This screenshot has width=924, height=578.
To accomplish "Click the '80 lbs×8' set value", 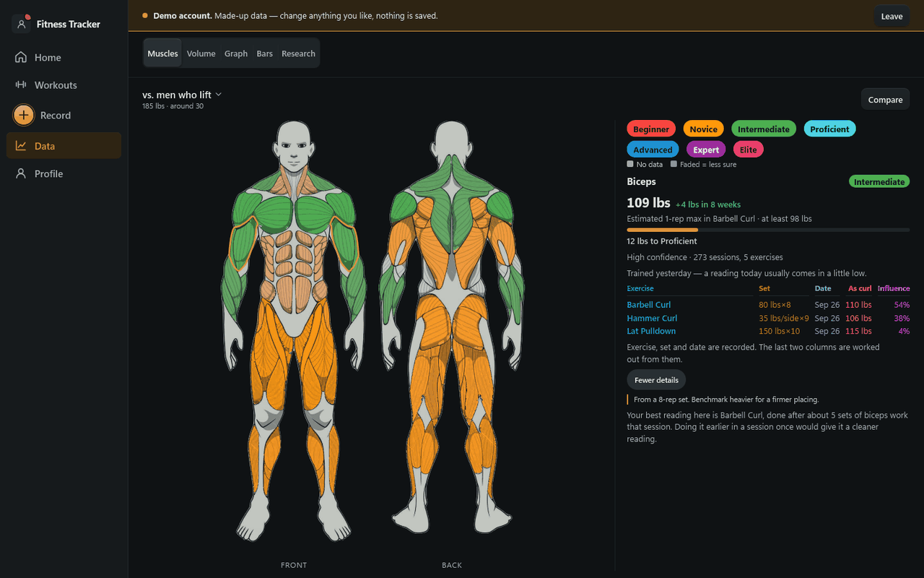I will (x=775, y=305).
